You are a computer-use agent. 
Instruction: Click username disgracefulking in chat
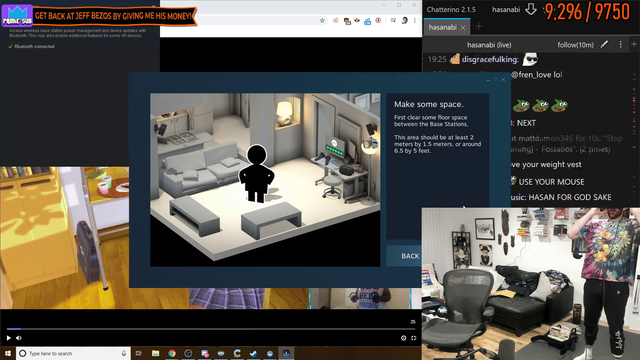coord(490,60)
